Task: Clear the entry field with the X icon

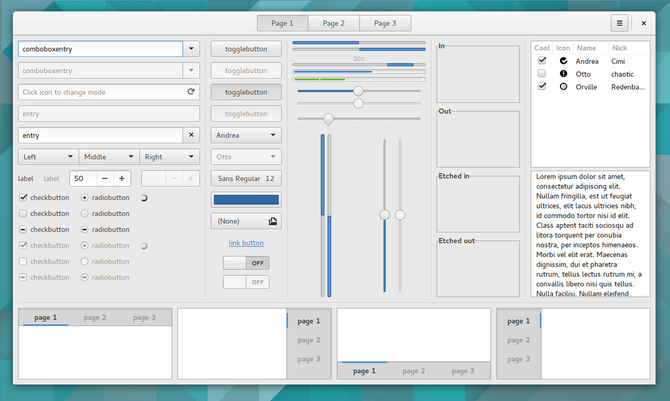Action: [x=191, y=135]
